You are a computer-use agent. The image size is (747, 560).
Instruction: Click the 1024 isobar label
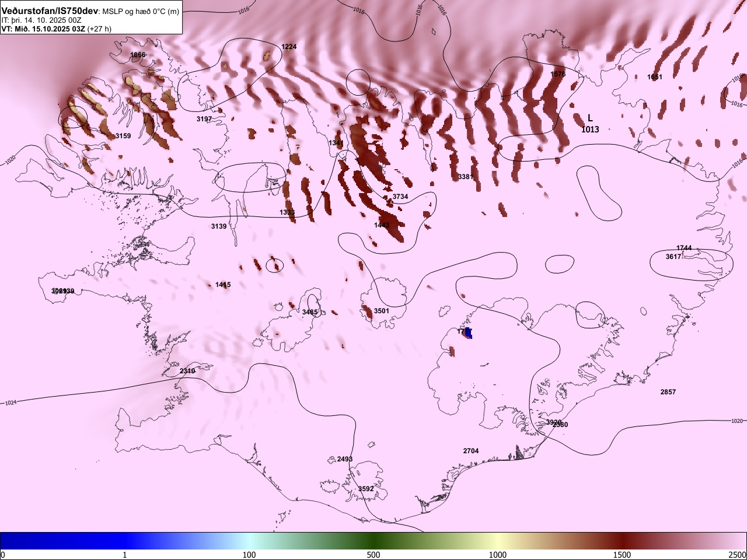(x=11, y=403)
